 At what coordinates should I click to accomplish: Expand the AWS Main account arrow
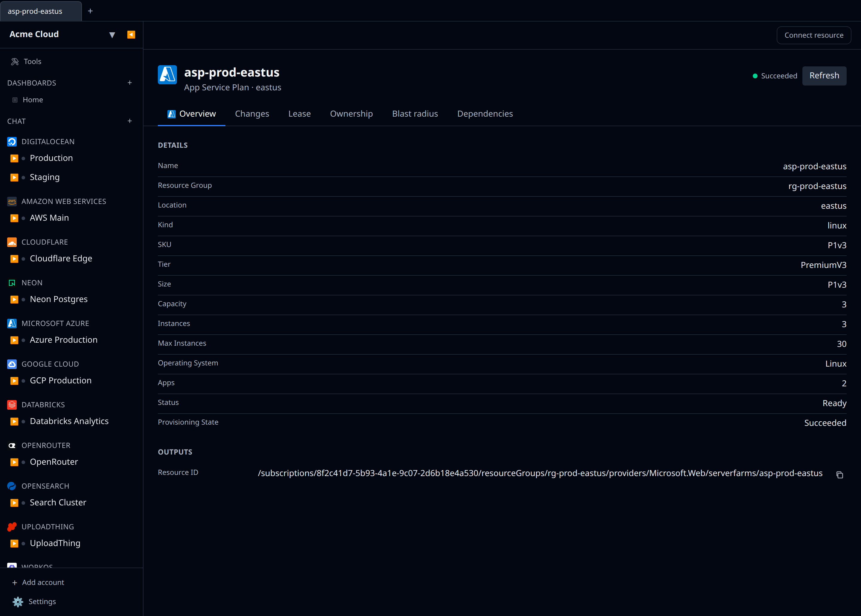point(14,218)
